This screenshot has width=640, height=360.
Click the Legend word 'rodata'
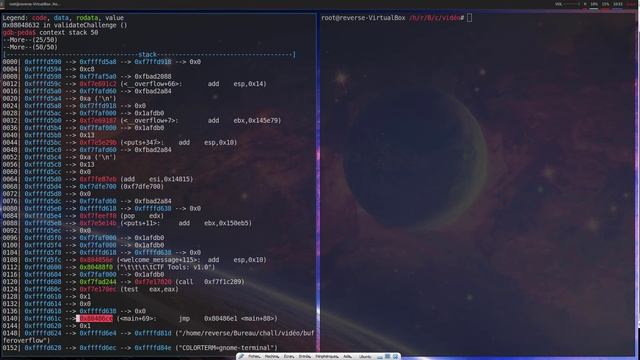coord(87,18)
